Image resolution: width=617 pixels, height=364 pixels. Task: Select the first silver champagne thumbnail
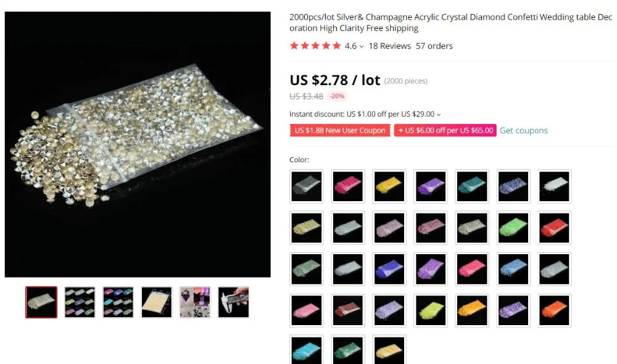(41, 302)
